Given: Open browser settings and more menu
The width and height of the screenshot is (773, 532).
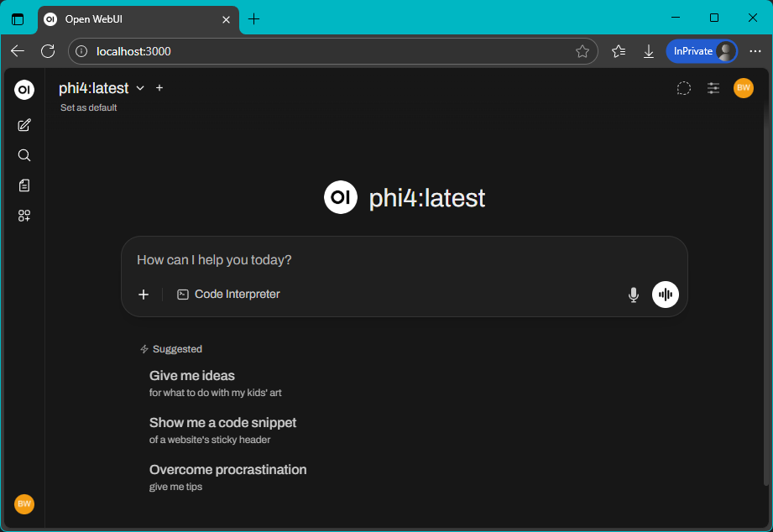Looking at the screenshot, I should point(755,51).
